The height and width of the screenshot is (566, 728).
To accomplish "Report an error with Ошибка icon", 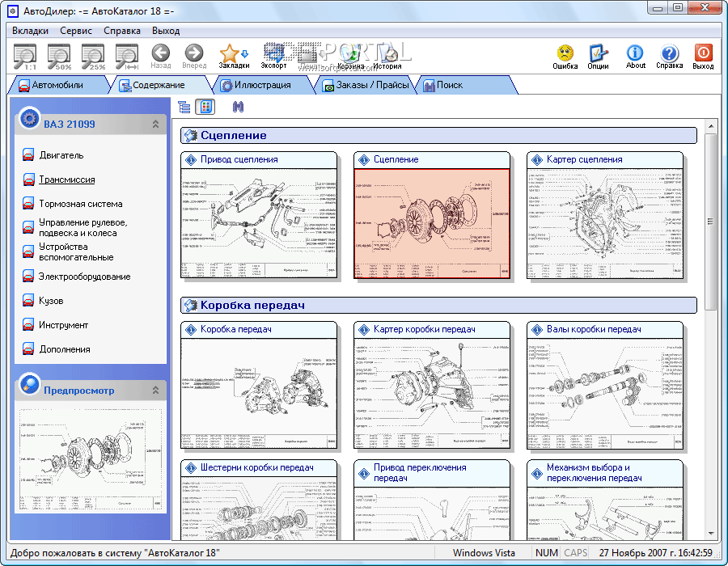I will (x=565, y=57).
